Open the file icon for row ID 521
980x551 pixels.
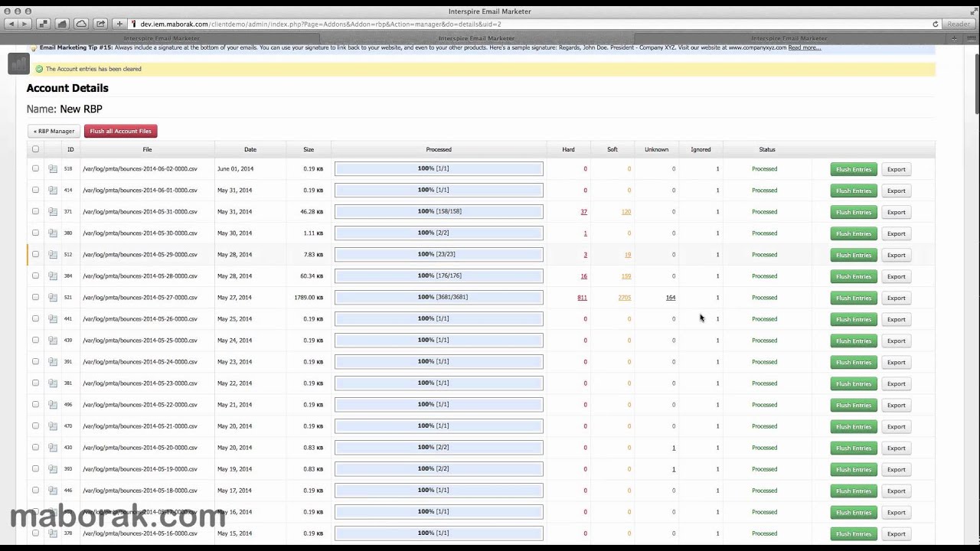pos(53,298)
